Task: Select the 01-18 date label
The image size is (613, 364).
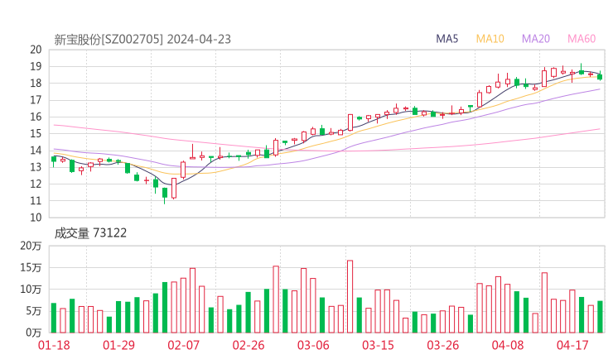Action: coord(54,345)
